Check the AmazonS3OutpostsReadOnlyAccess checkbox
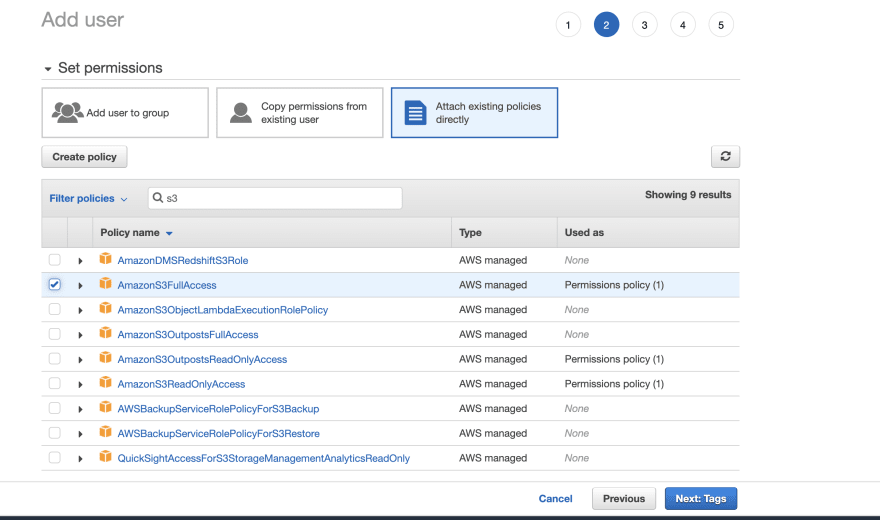This screenshot has height=520, width=880. pyautogui.click(x=54, y=358)
